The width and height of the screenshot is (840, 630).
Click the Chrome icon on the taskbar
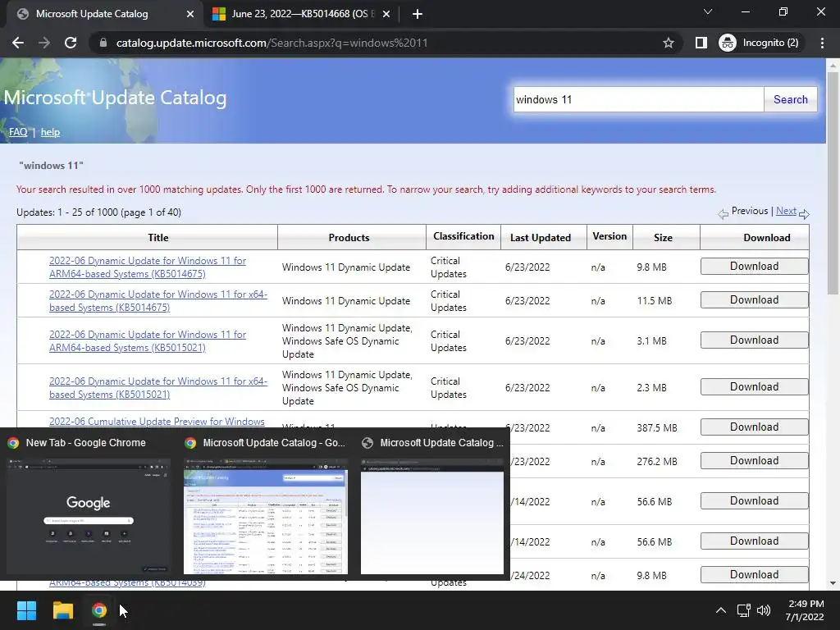tap(99, 610)
